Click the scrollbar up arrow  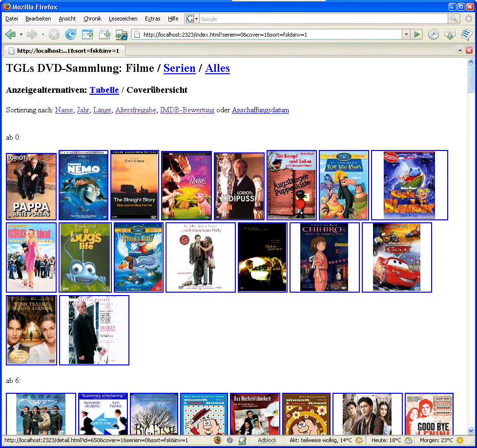coord(471,62)
